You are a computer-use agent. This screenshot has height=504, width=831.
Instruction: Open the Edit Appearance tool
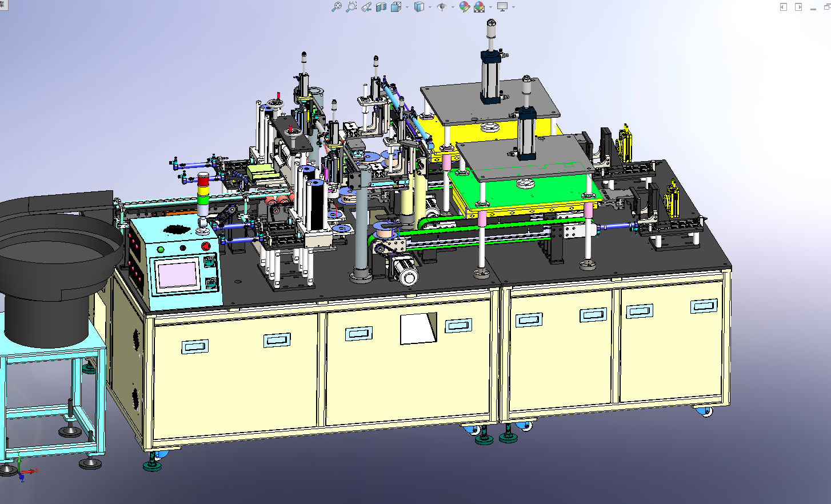pyautogui.click(x=465, y=7)
